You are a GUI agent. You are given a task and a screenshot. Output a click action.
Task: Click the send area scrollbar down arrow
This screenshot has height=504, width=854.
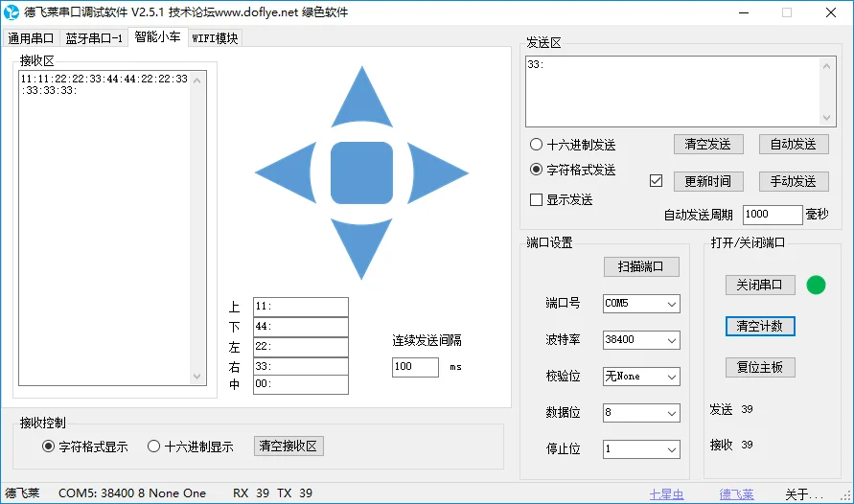pos(826,118)
